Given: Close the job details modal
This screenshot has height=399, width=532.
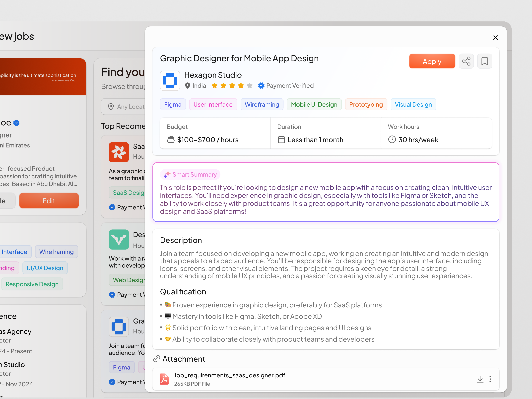Looking at the screenshot, I should (x=495, y=38).
